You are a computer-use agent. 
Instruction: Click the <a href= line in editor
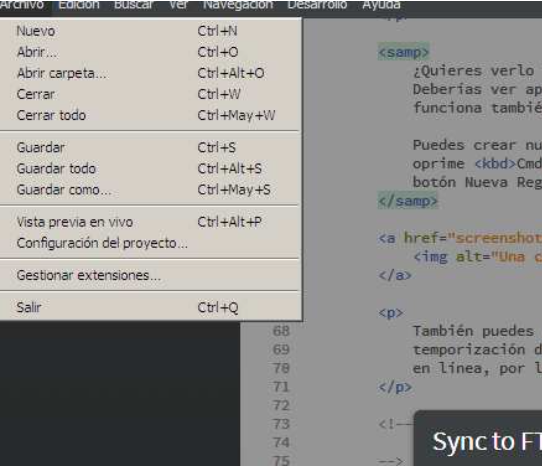pyautogui.click(x=460, y=238)
